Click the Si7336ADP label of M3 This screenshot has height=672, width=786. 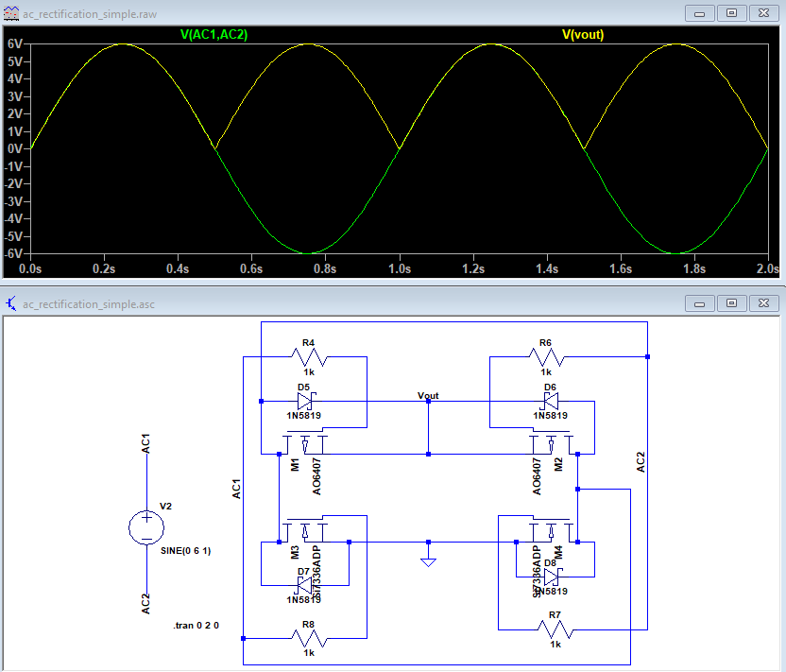click(316, 572)
